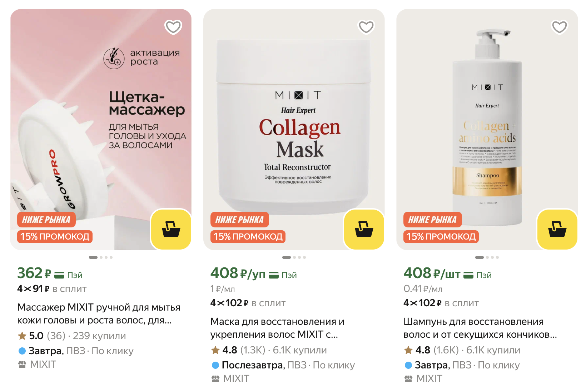Click 'НИЖЕ РЫНКА' badge on Collagen Mask
Image resolution: width=586 pixels, height=392 pixels.
point(239,220)
